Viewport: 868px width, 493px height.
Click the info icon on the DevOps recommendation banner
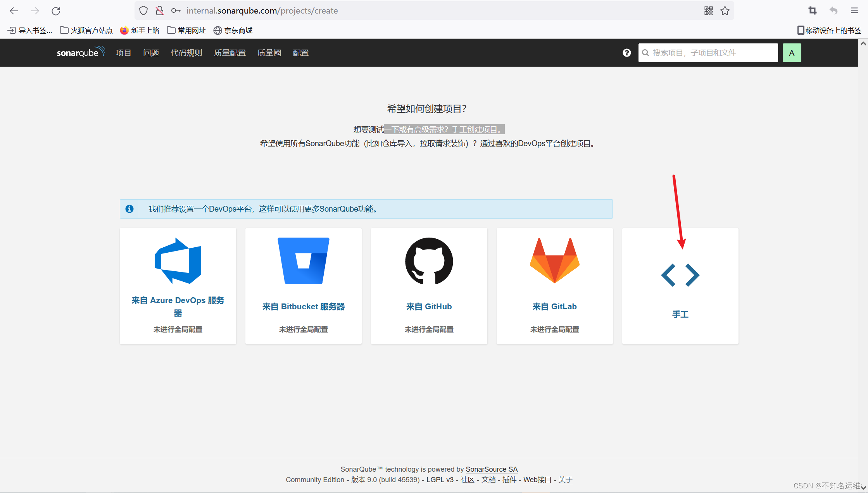(129, 209)
